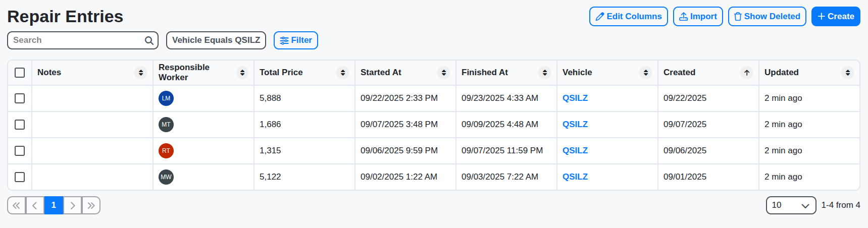Sort by Total Price column icon
The height and width of the screenshot is (228, 868).
coord(343,73)
